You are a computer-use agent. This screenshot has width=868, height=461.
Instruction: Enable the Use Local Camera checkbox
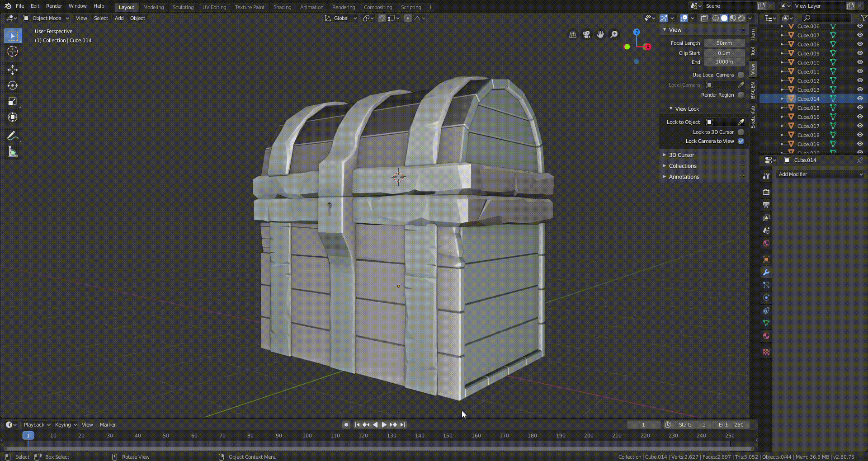741,75
